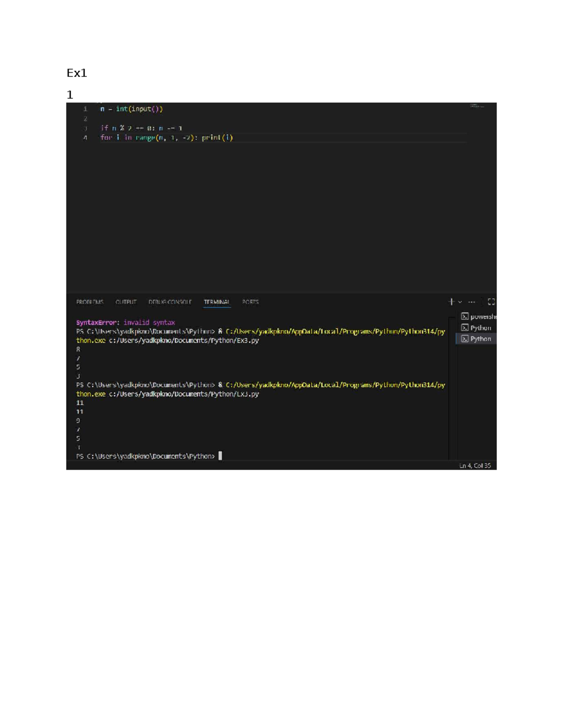
Task: Click the terminal prompt input cursor
Action: coord(220,456)
